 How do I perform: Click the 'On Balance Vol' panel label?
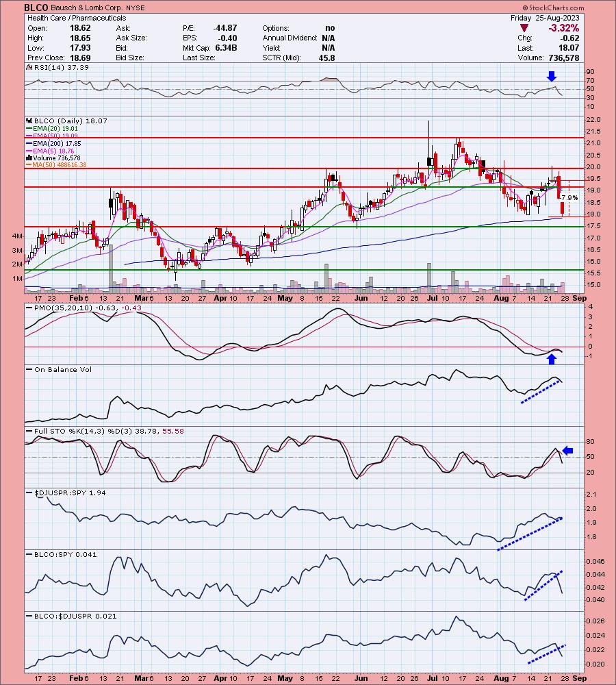(63, 370)
